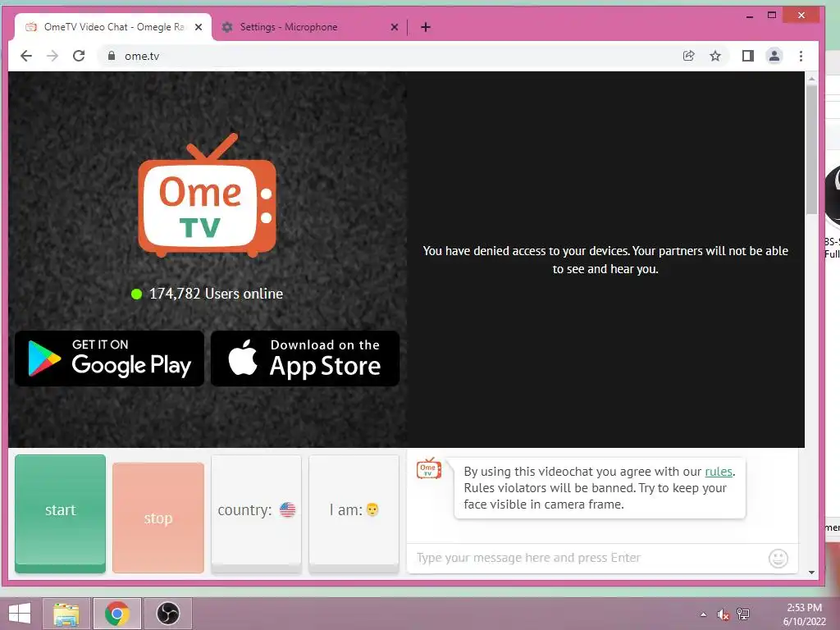Viewport: 840px width, 630px height.
Task: Maximize the Chrome window
Action: tap(771, 16)
